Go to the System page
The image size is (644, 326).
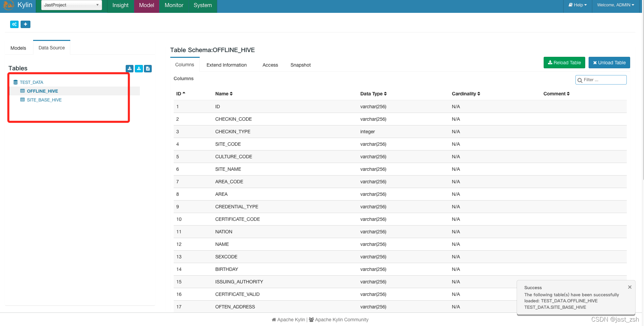203,5
